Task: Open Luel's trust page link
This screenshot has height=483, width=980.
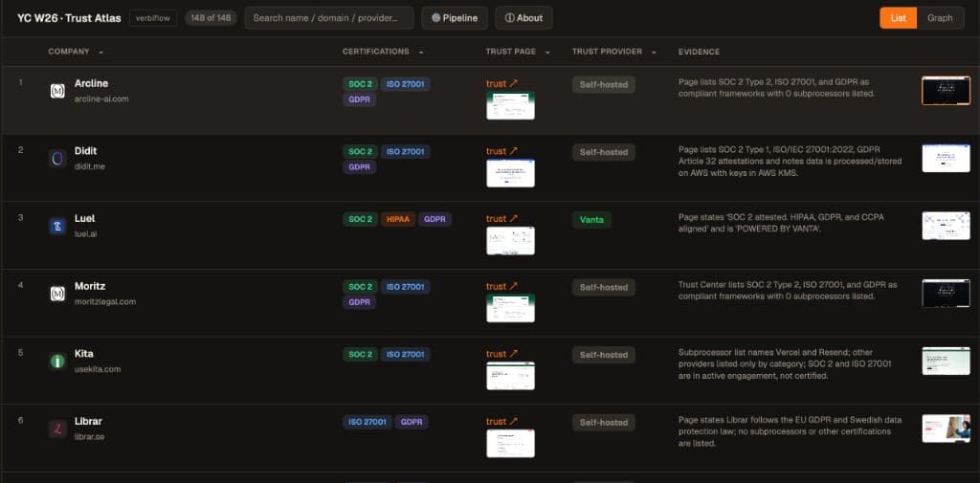Action: [x=501, y=218]
